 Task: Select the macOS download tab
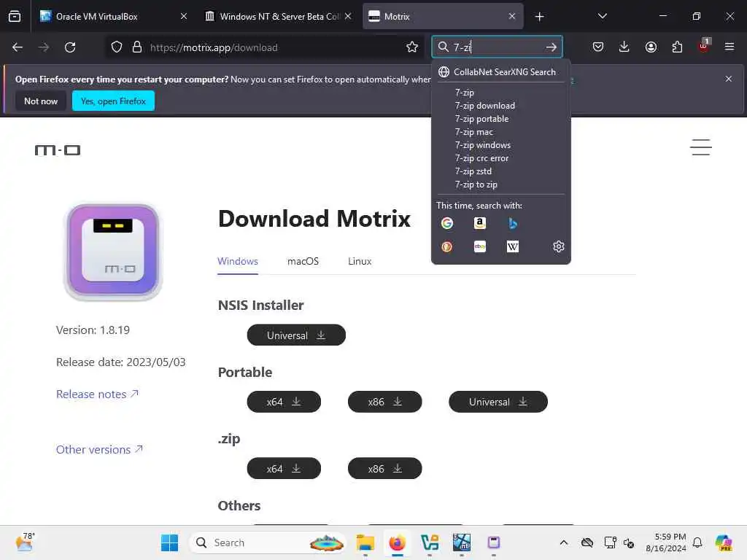coord(303,262)
